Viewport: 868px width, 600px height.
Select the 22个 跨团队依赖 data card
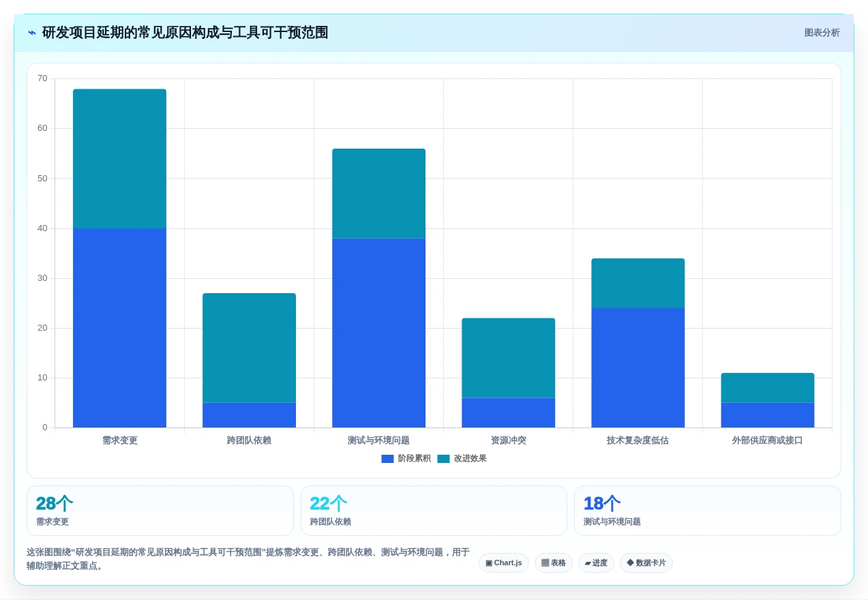pyautogui.click(x=434, y=511)
